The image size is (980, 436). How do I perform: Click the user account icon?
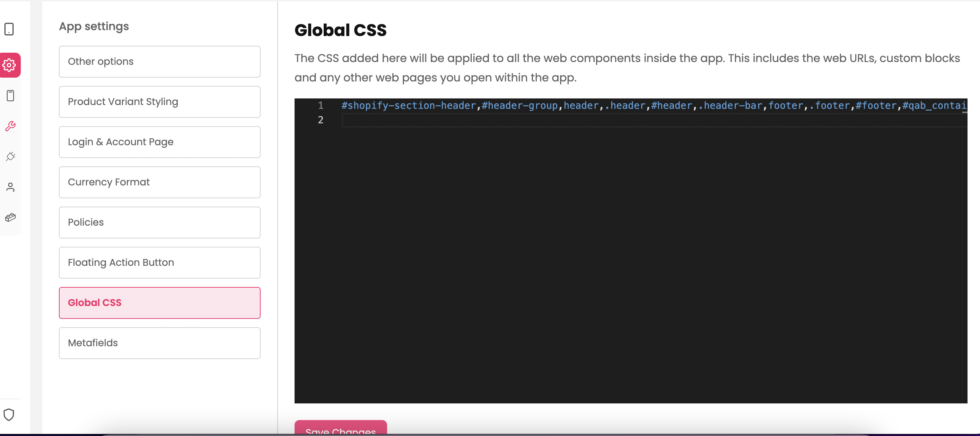(10, 187)
